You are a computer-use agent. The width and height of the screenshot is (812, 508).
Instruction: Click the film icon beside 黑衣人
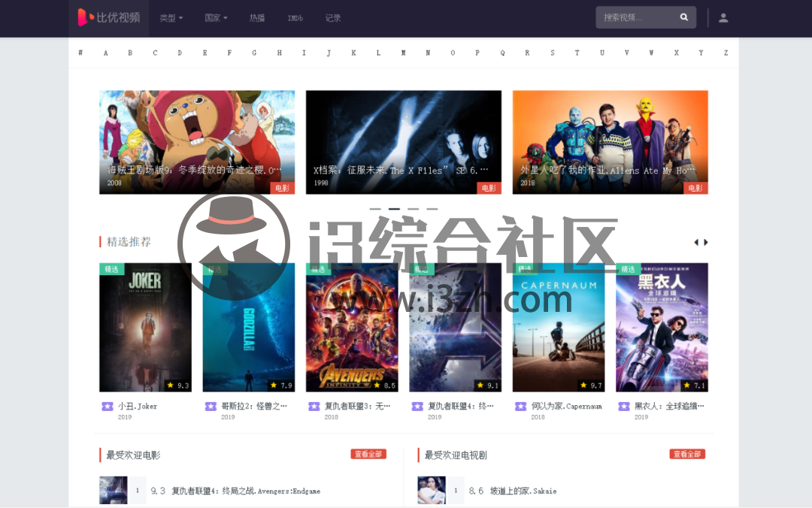(624, 407)
